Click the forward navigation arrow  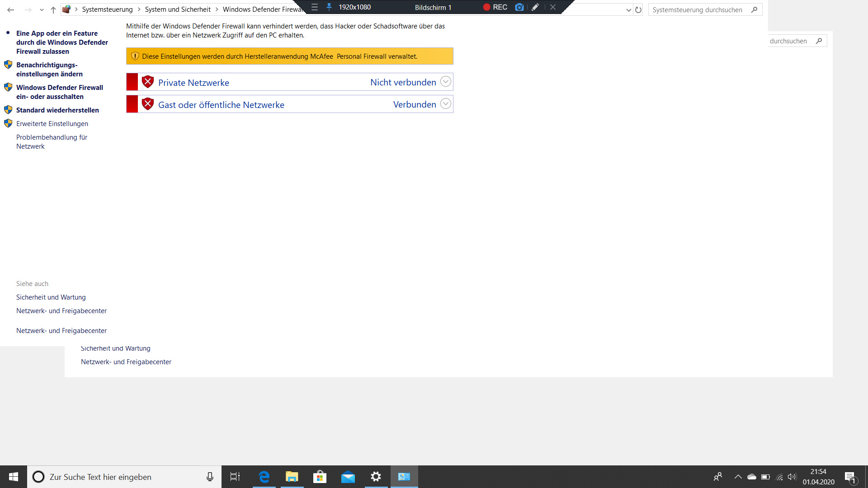(x=28, y=9)
